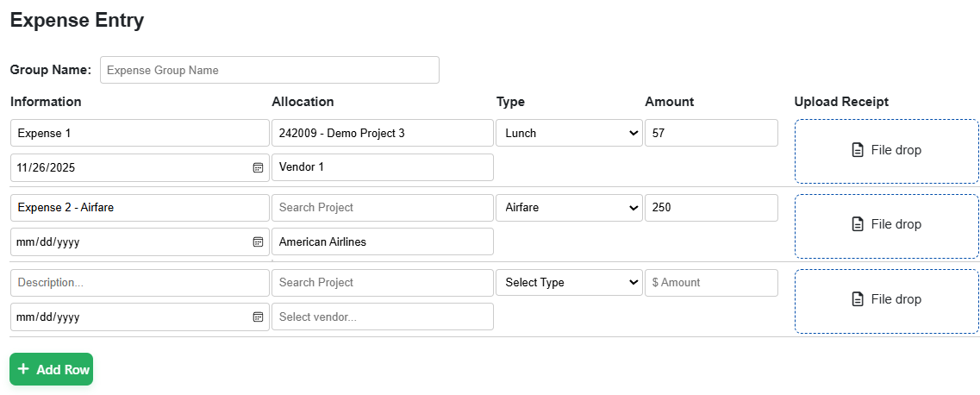Viewport: 980px width, 395px height.
Task: Click the Select vendor... field
Action: coord(383,317)
